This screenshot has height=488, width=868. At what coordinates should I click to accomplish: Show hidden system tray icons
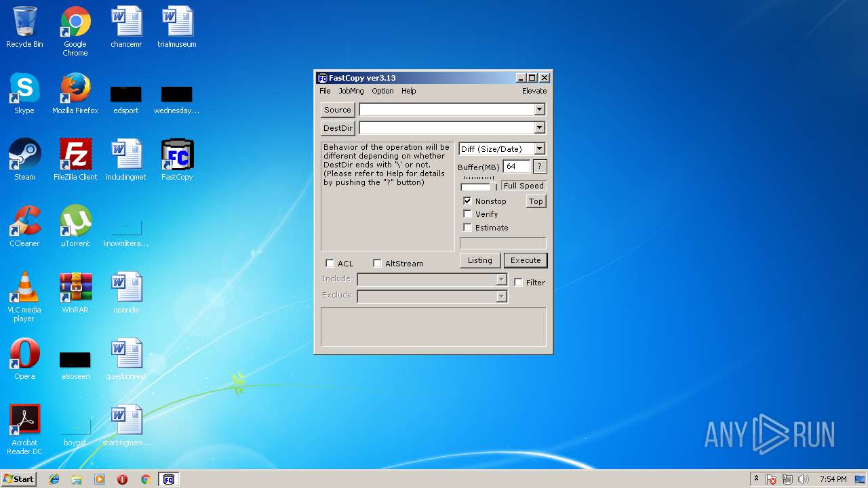756,479
